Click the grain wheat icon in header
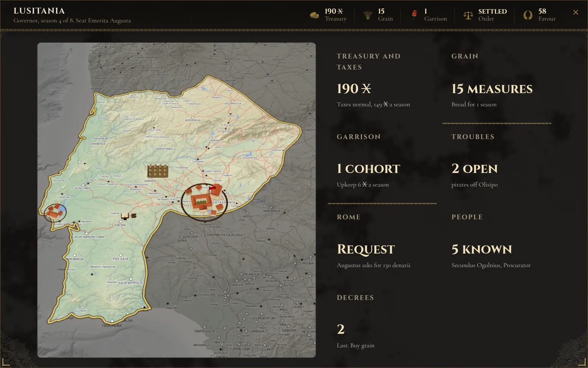588x368 pixels. pyautogui.click(x=367, y=15)
